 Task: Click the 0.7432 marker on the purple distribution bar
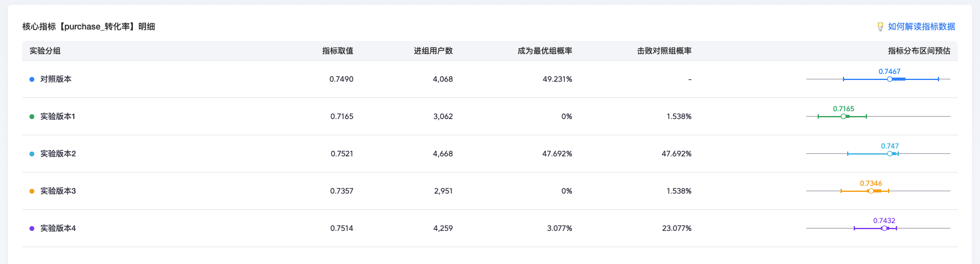pos(884,228)
